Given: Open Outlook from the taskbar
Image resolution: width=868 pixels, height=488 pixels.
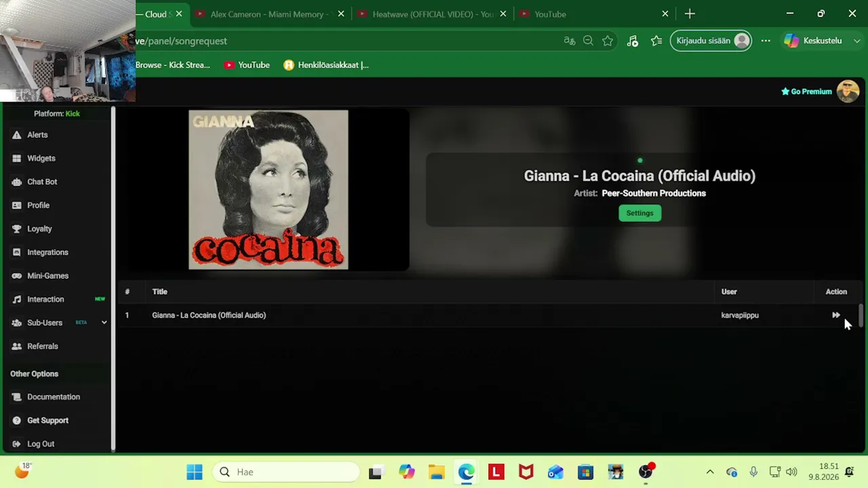Looking at the screenshot, I should 555,472.
